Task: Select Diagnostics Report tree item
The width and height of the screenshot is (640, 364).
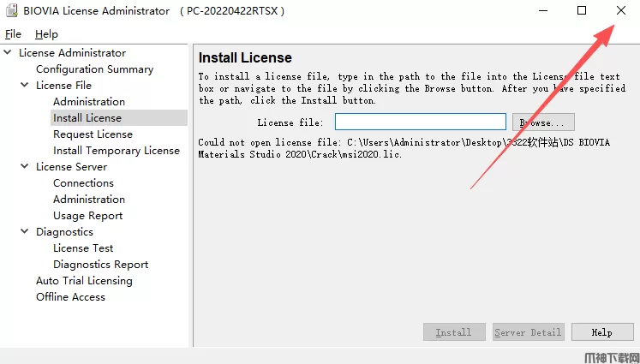Action: (x=100, y=265)
